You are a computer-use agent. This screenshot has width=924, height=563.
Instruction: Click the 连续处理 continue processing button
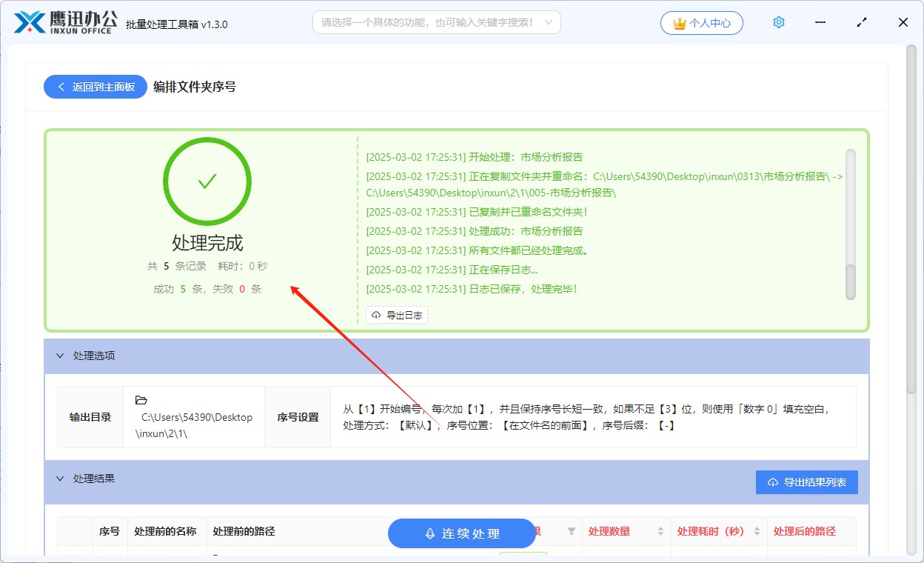pos(462,533)
